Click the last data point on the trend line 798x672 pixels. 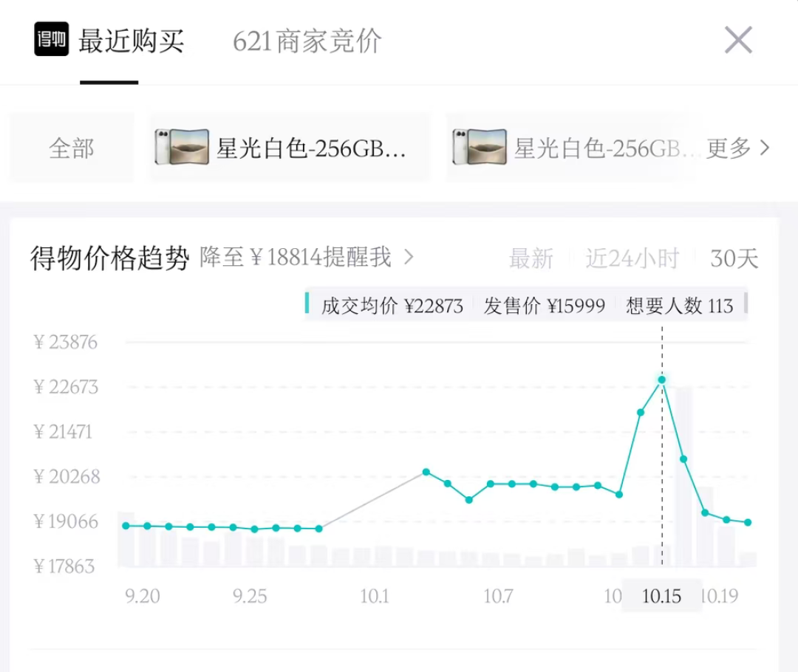click(748, 522)
